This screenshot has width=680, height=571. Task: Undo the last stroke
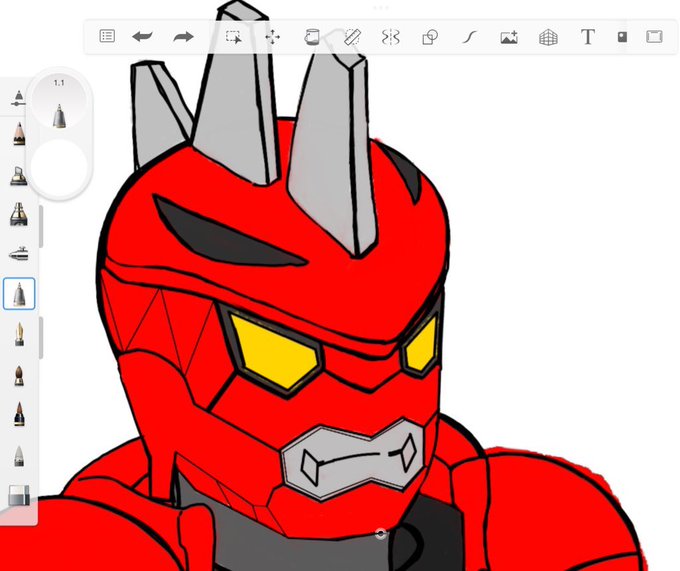143,36
